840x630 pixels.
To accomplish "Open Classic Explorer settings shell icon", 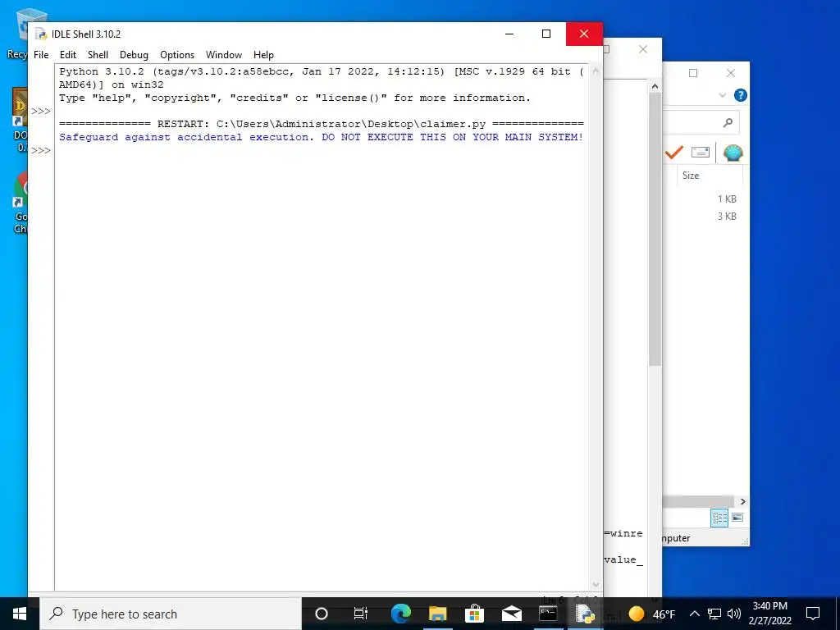I will (733, 153).
